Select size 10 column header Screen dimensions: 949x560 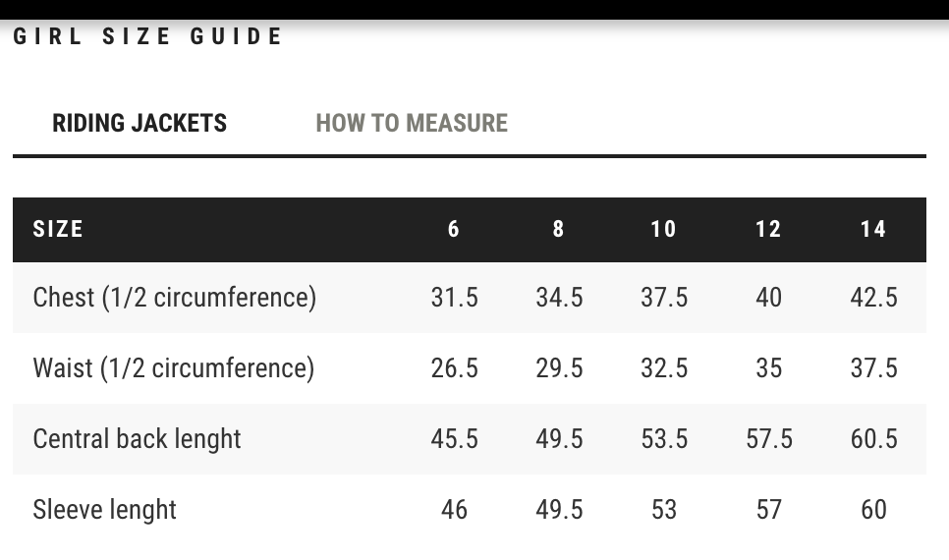[x=664, y=229]
